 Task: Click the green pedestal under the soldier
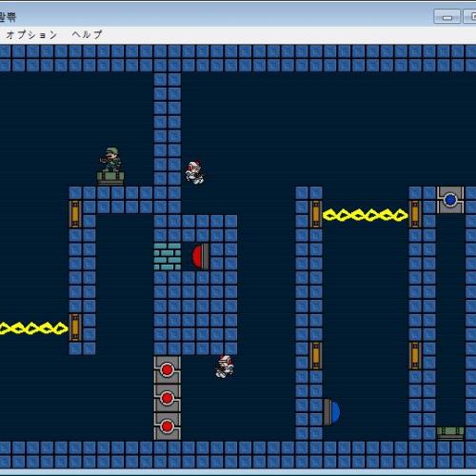tap(110, 178)
